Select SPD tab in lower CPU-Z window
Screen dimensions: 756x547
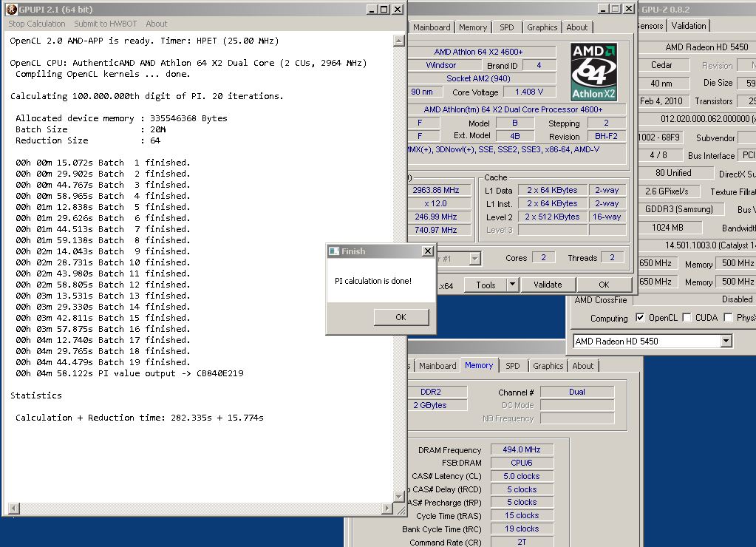coord(513,366)
